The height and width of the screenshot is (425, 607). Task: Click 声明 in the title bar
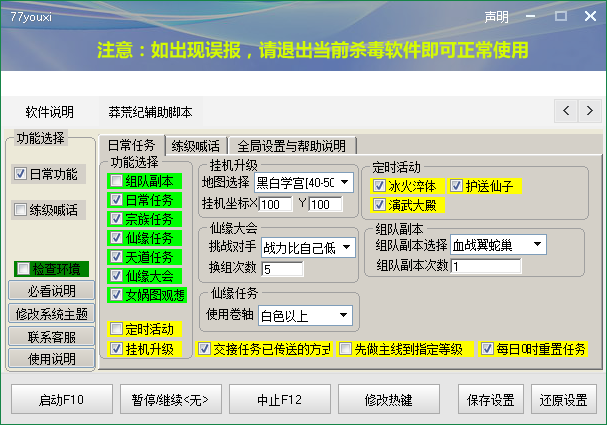pyautogui.click(x=497, y=17)
